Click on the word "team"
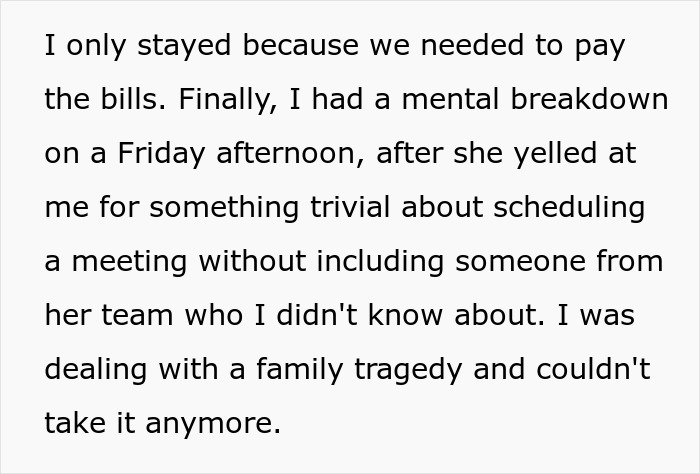This screenshot has width=700, height=474. [x=137, y=316]
